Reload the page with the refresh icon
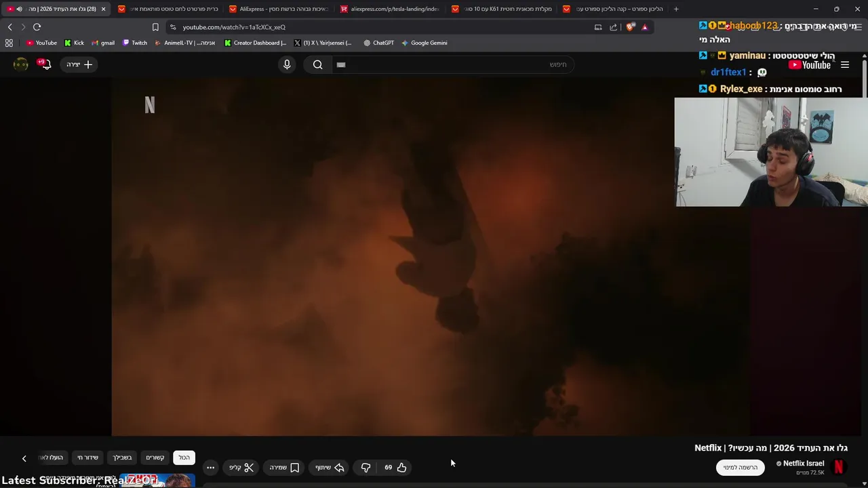Image resolution: width=868 pixels, height=488 pixels. click(x=37, y=27)
